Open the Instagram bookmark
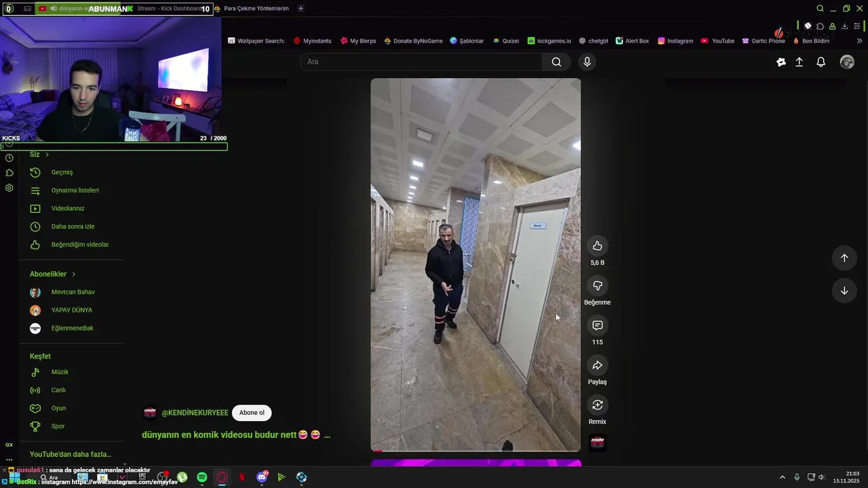Viewport: 868px width, 488px height. (675, 41)
